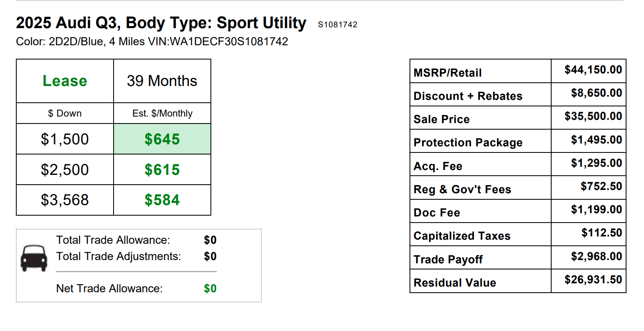644x331 pixels.
Task: Click the green 'Lease' cell
Action: 65,81
